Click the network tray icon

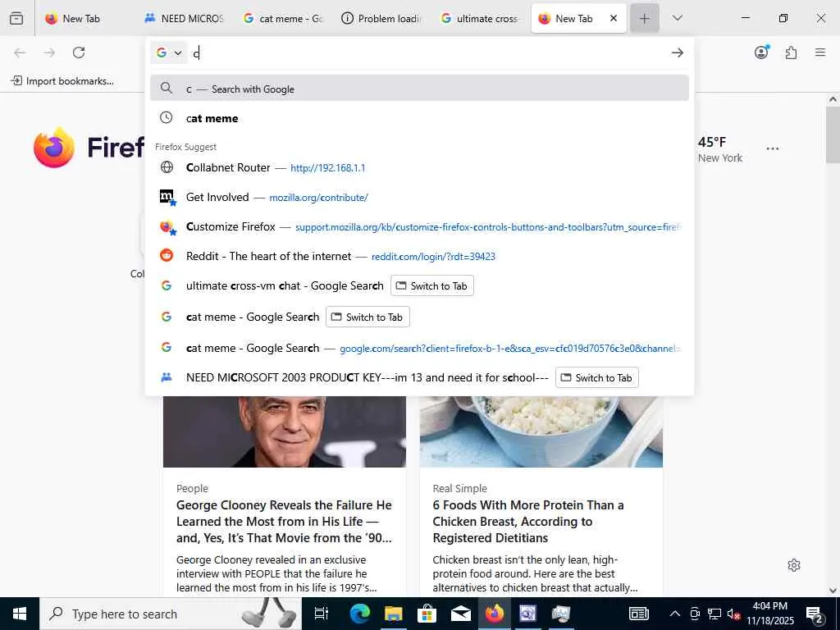click(714, 614)
